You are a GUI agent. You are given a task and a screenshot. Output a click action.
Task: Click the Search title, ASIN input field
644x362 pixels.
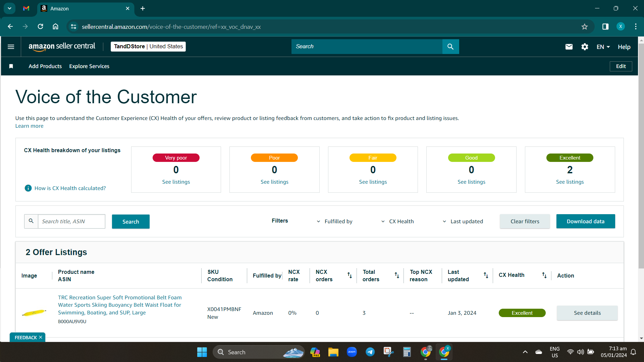pos(71,222)
